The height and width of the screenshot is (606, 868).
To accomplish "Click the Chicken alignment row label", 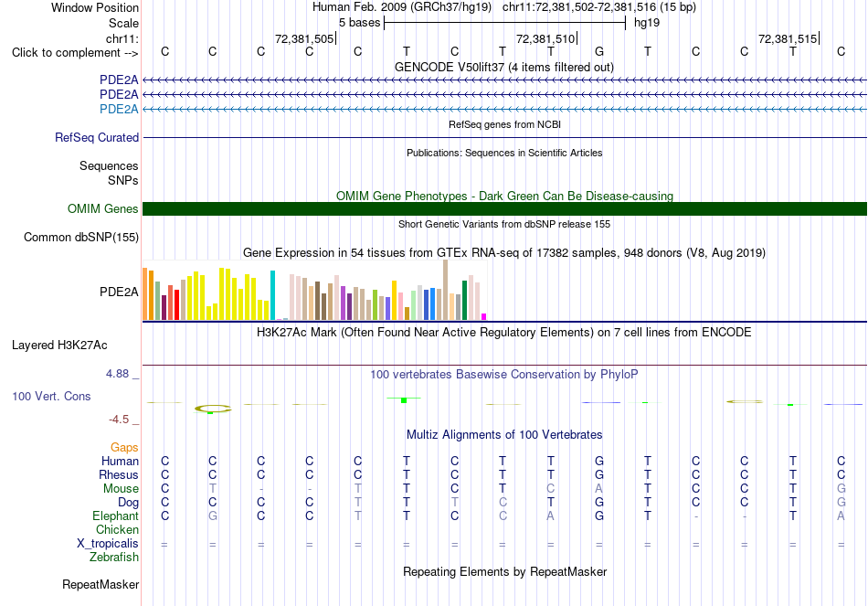I will [117, 529].
